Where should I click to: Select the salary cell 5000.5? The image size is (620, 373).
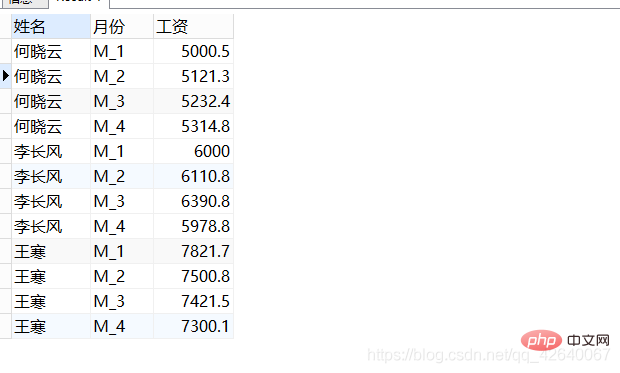194,51
